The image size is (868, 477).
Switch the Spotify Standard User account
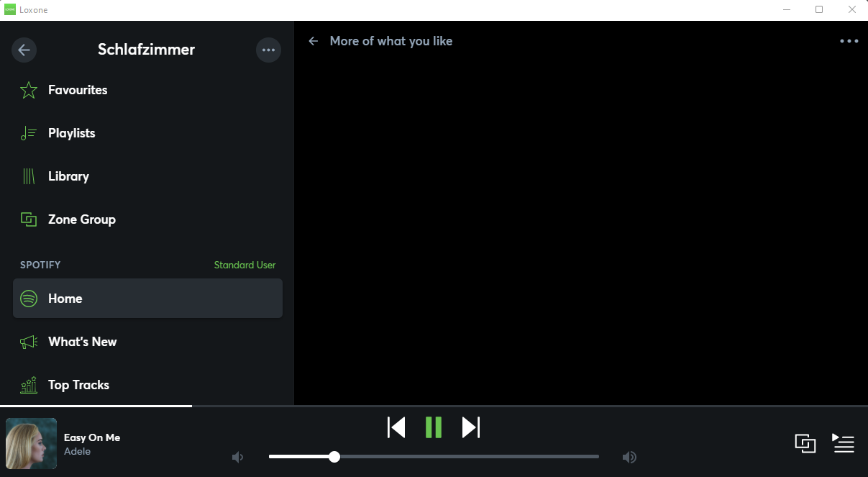point(245,265)
